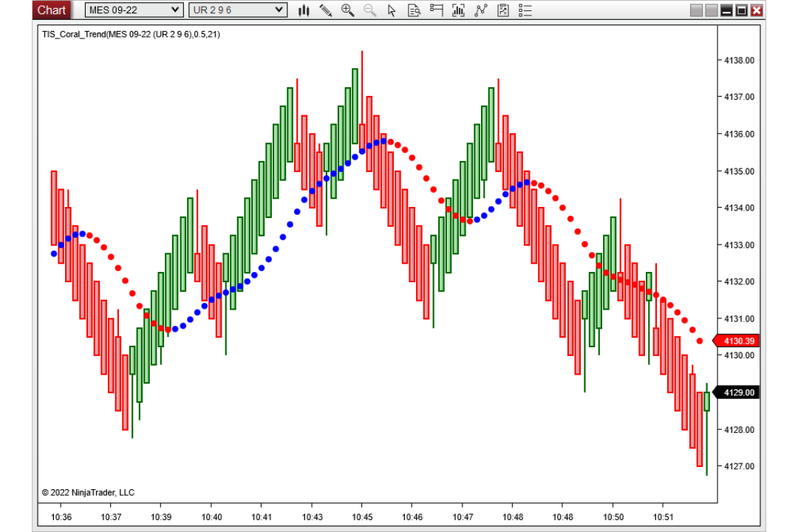Viewport: 798px width, 532px height.
Task: Click the zoom in magnifier icon
Action: 347,10
